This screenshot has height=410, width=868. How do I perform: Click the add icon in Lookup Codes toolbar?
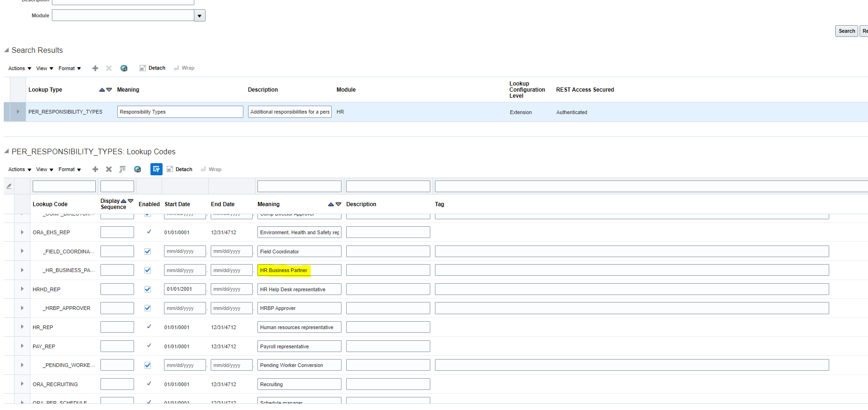[95, 169]
